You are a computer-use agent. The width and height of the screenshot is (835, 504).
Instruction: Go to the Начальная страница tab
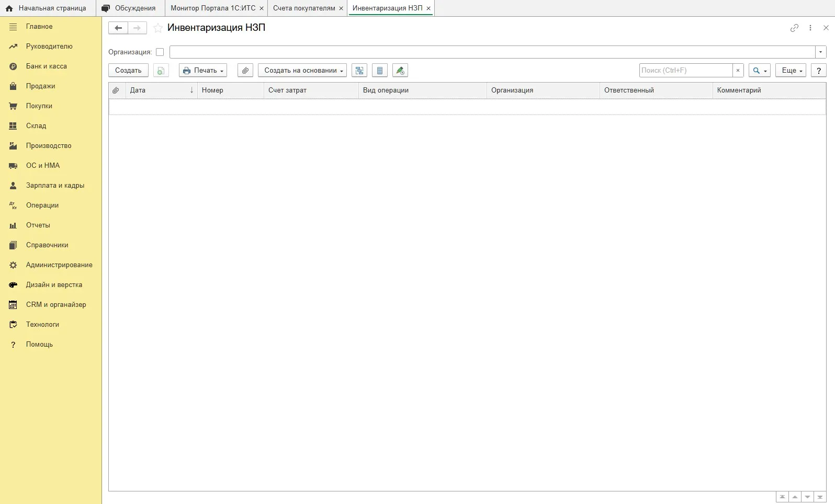click(x=48, y=8)
